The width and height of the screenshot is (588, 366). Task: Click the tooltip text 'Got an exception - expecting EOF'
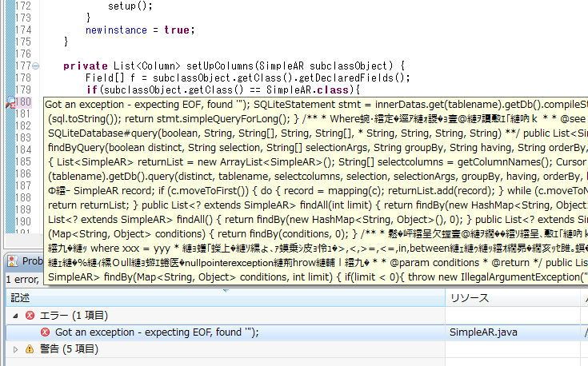(129, 105)
